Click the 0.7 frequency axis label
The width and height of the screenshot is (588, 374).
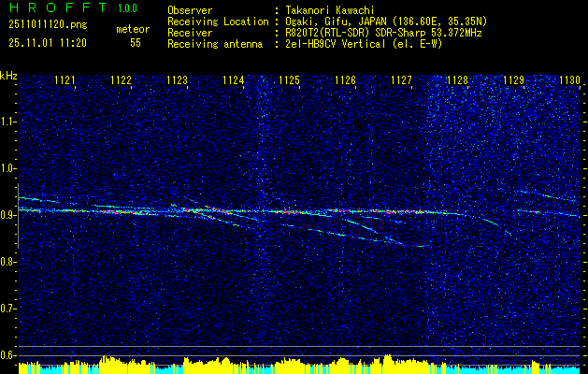pos(7,309)
